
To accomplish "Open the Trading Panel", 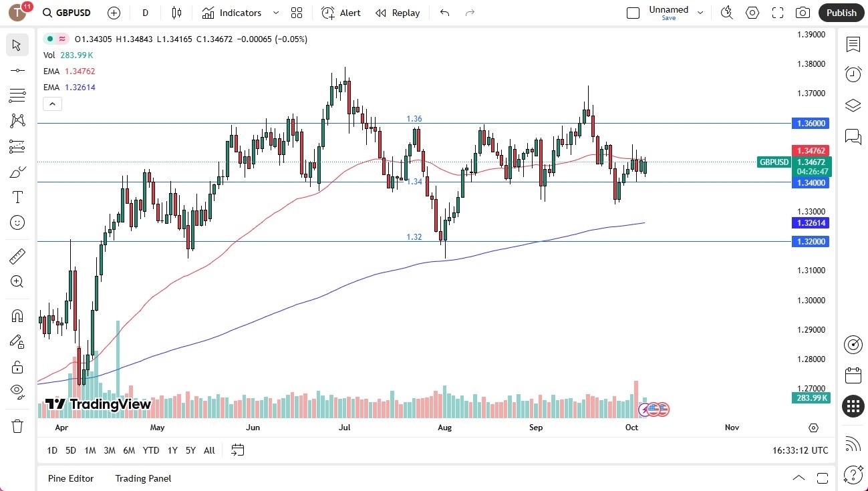I will point(142,478).
